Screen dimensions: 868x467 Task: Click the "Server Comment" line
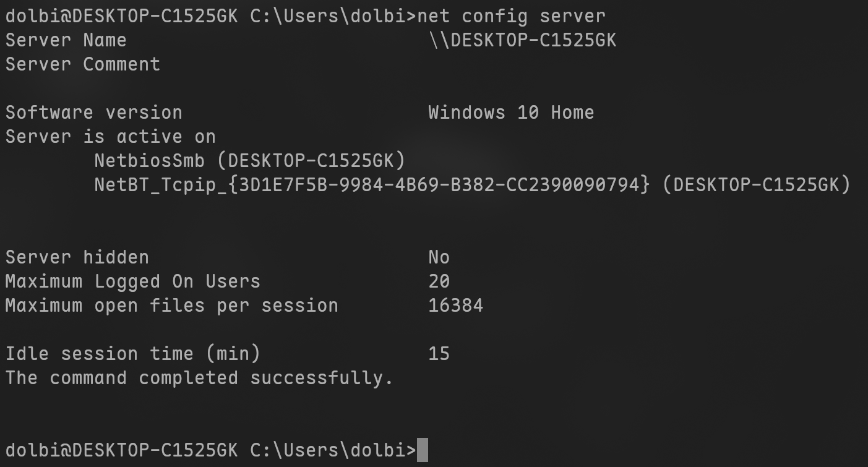coord(83,64)
